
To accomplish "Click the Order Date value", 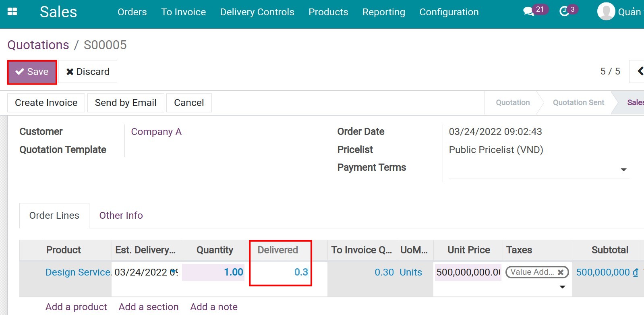I will pyautogui.click(x=495, y=132).
